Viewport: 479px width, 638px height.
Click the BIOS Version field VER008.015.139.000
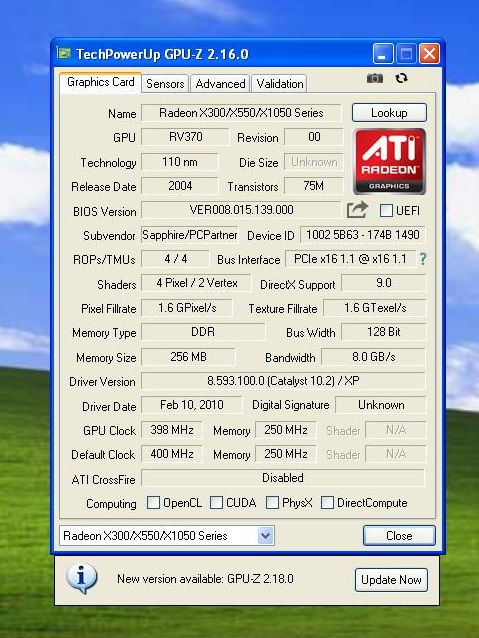(241, 210)
